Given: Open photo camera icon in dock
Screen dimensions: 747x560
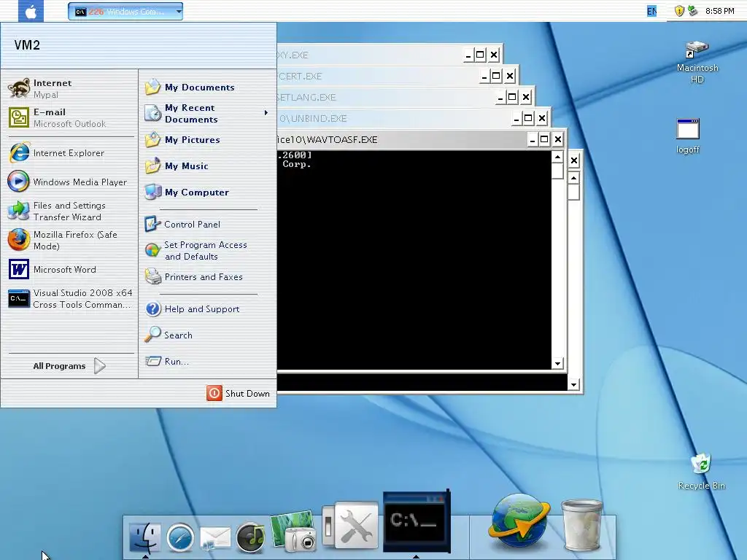Looking at the screenshot, I should point(293,531).
